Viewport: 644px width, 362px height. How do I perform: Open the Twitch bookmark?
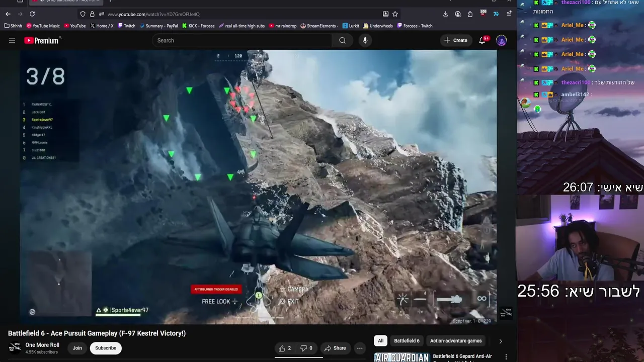[127, 26]
